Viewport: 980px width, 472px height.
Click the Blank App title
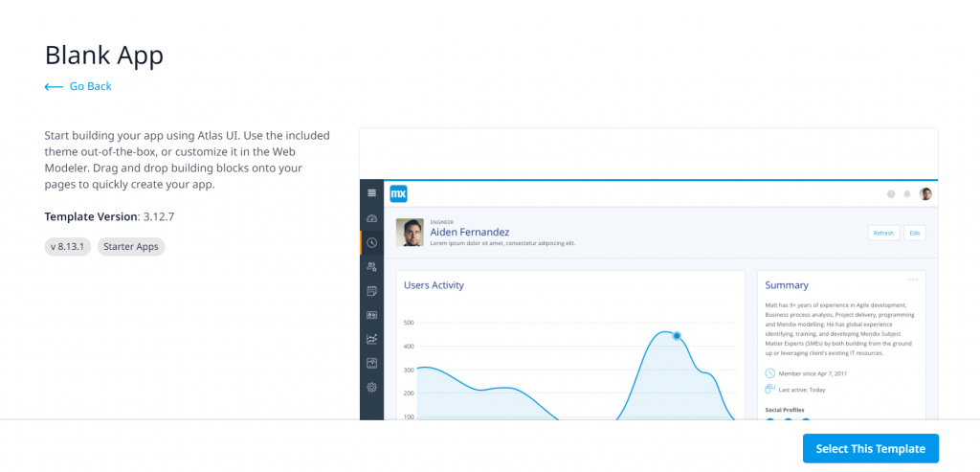pos(103,55)
